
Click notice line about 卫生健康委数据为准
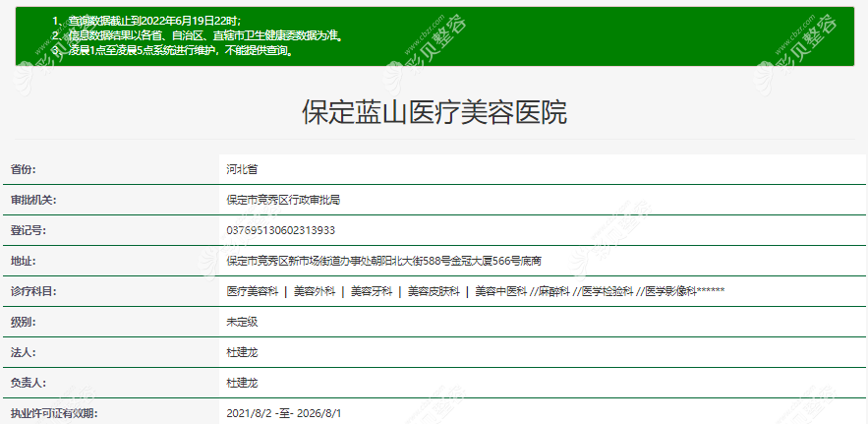pyautogui.click(x=198, y=36)
